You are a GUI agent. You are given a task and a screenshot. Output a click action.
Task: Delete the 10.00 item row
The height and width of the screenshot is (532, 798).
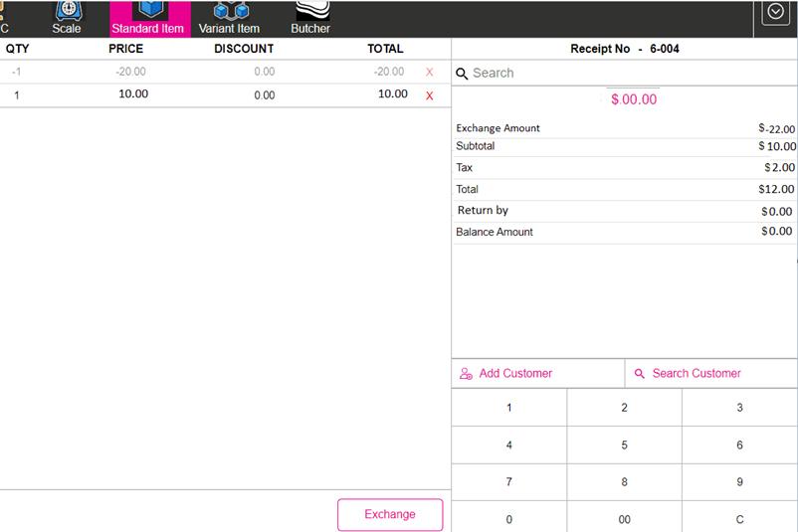[x=430, y=95]
